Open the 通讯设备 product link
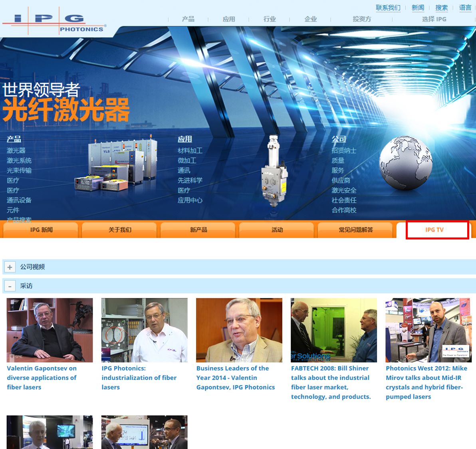476x449 pixels. coord(19,200)
